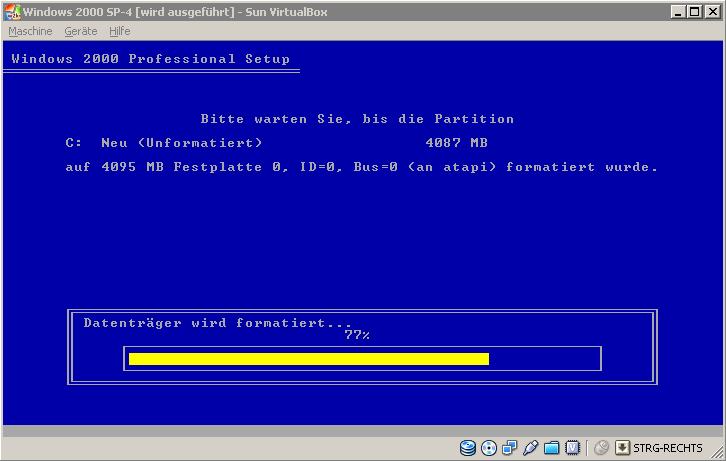Open the Hilfe menu
The width and height of the screenshot is (726, 461).
click(x=120, y=31)
